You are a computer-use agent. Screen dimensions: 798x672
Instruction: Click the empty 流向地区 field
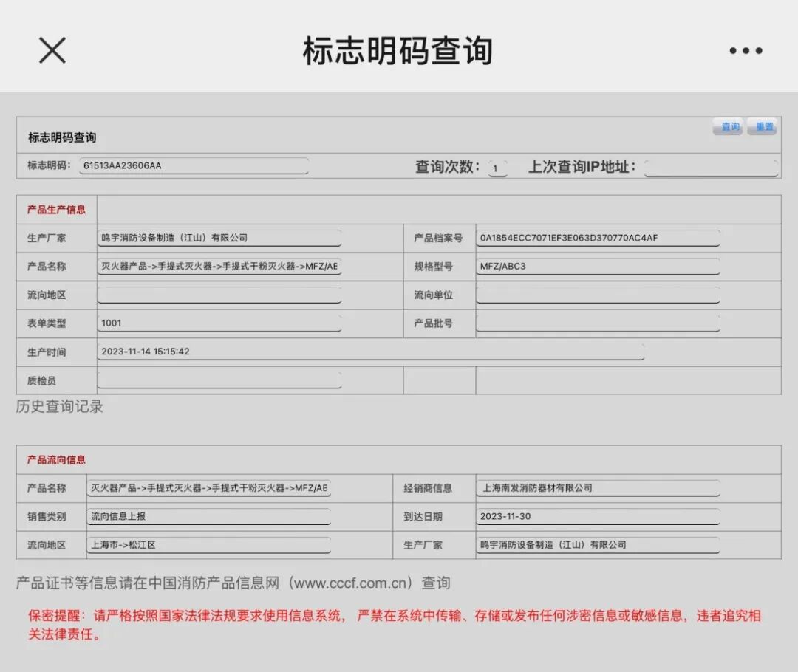[x=219, y=295]
